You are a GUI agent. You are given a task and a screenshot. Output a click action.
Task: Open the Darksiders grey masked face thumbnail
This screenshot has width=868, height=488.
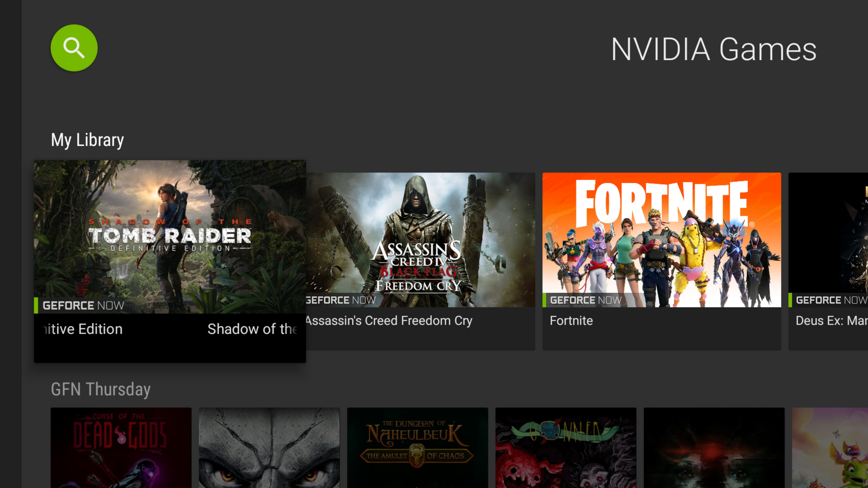(269, 448)
